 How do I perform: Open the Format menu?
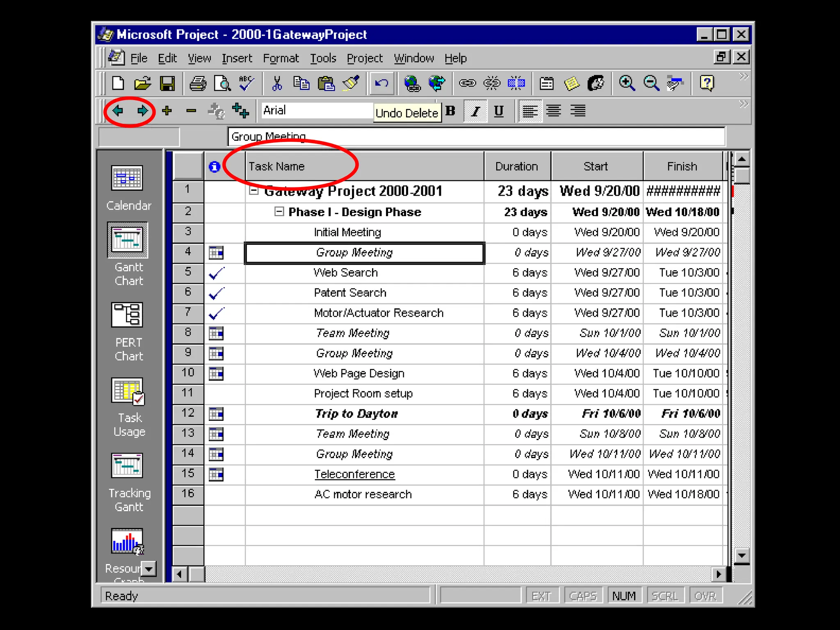(281, 58)
